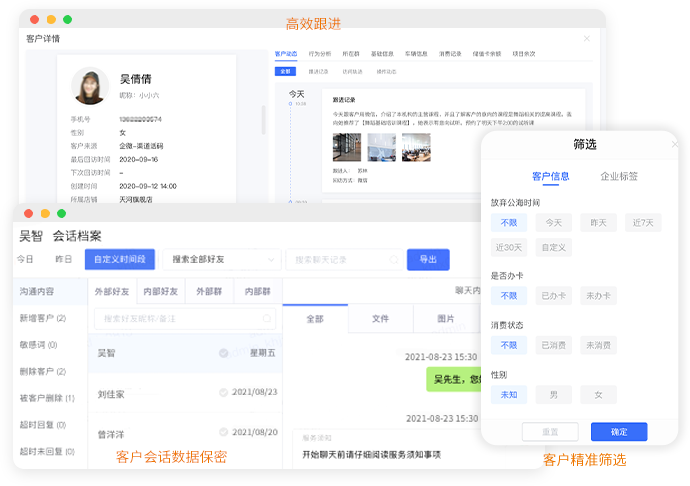The width and height of the screenshot is (690, 486).
Task: Open 被客户删除 (1) in sidebar
Action: pyautogui.click(x=47, y=398)
